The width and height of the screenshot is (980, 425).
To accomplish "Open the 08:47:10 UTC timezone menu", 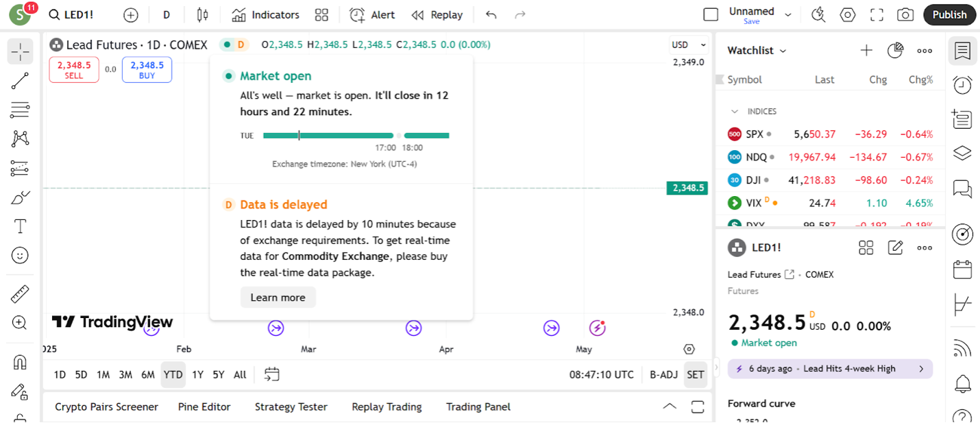I will (x=602, y=374).
